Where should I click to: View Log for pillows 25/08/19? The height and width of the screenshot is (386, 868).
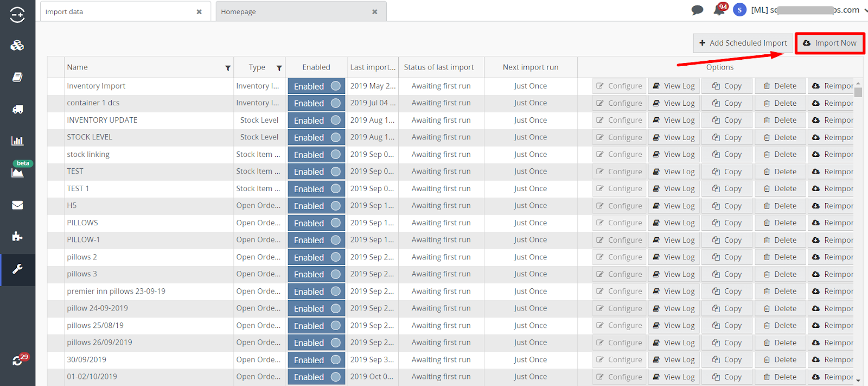pyautogui.click(x=674, y=325)
